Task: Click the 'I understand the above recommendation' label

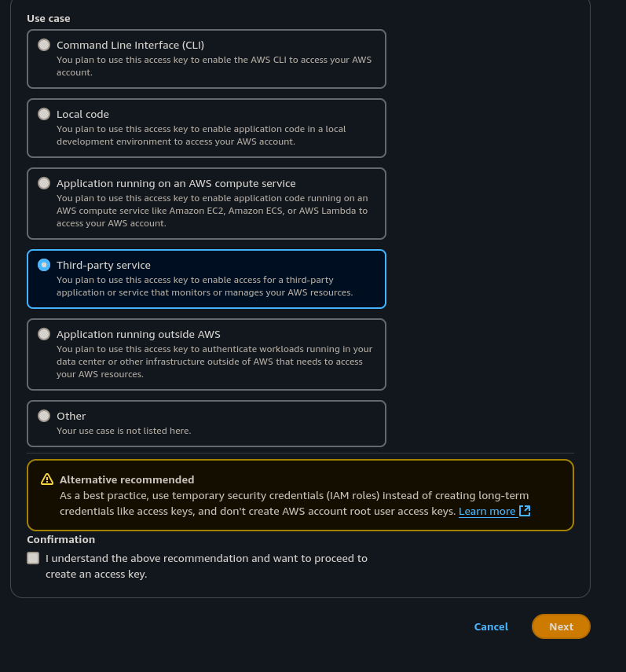Action: tap(206, 559)
